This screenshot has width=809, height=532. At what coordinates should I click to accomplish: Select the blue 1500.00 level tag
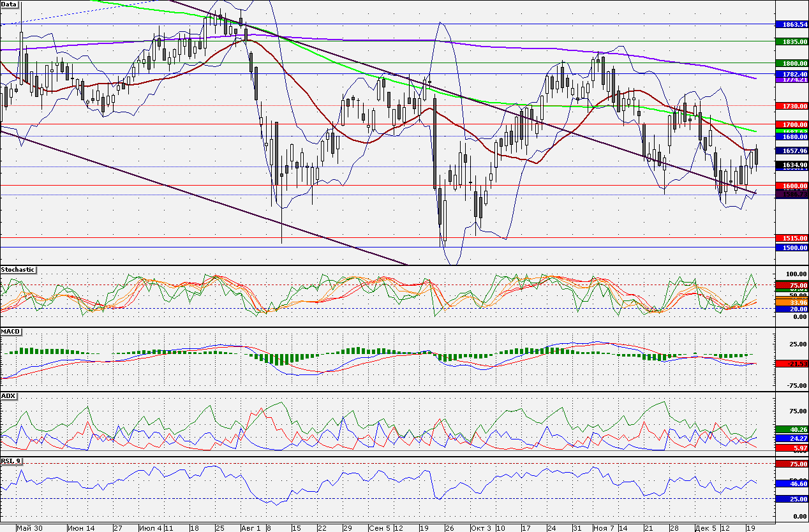coord(791,248)
